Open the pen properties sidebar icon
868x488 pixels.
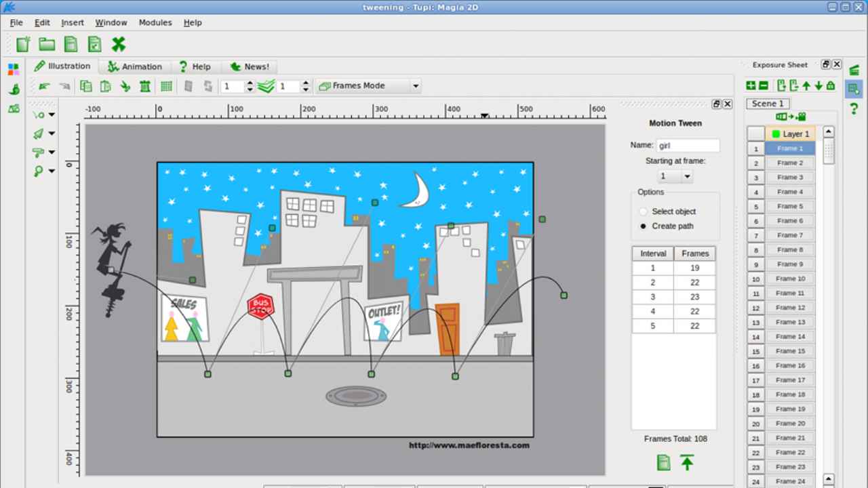[14, 89]
